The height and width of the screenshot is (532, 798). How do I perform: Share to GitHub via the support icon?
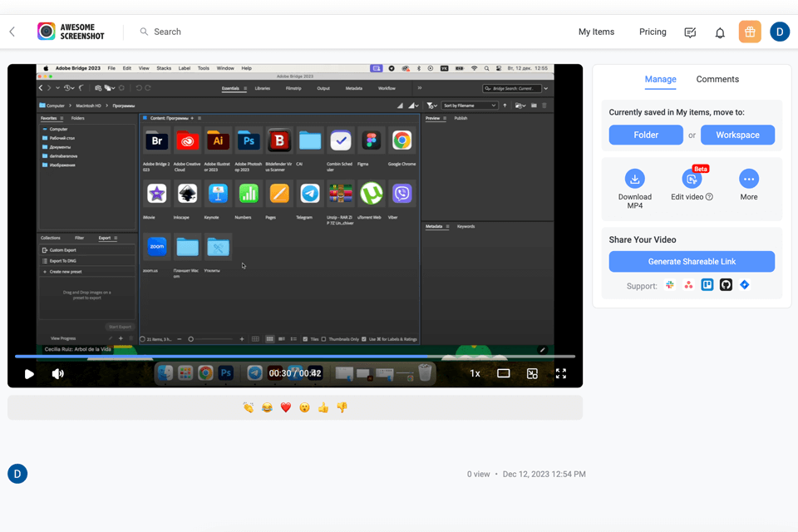(726, 285)
